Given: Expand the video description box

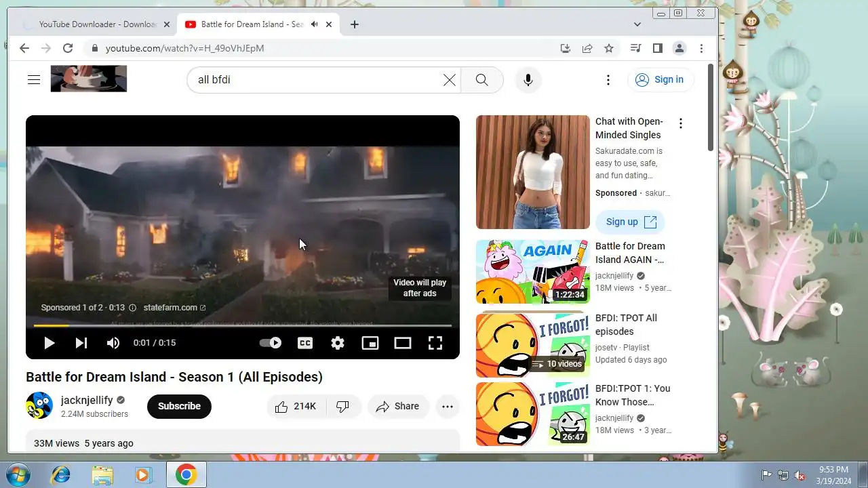Looking at the screenshot, I should click(x=243, y=441).
